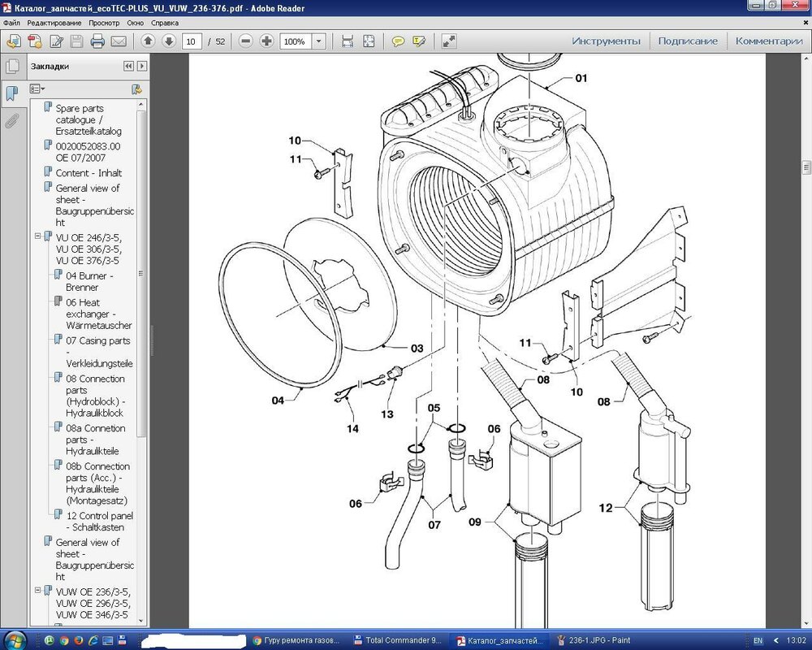Click the page number input field
812x650 pixels.
(x=192, y=41)
